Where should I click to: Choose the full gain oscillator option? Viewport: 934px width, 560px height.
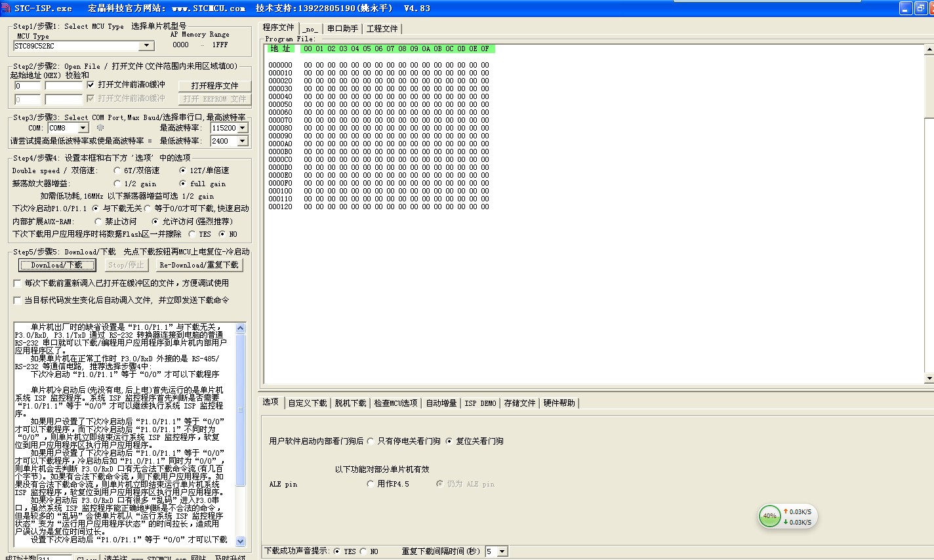click(183, 184)
